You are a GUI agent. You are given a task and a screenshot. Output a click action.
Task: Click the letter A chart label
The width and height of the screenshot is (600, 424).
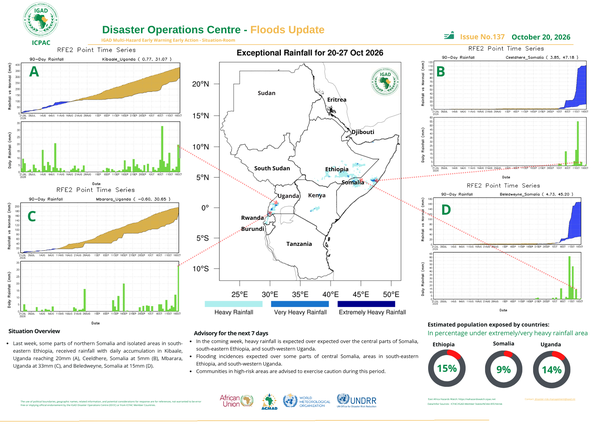[x=34, y=72]
